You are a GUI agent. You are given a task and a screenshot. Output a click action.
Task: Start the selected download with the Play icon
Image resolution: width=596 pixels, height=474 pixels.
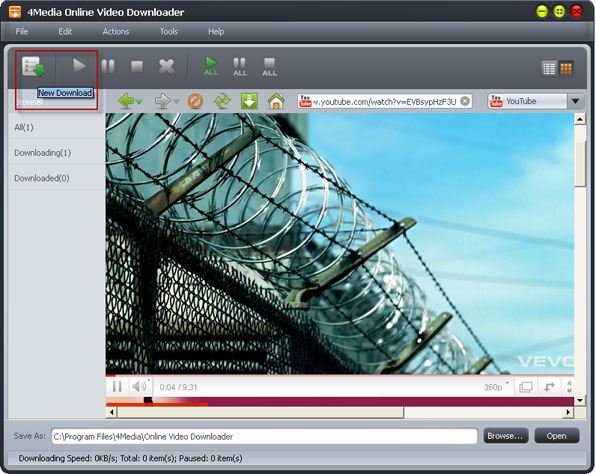[x=79, y=65]
